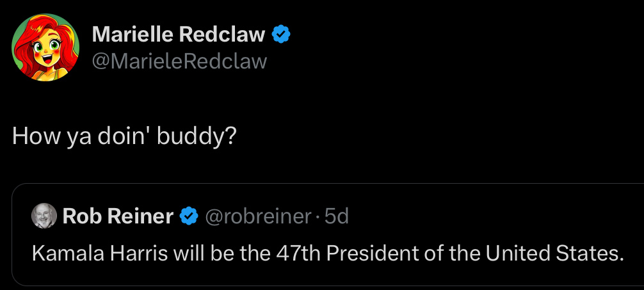Viewport: 644px width, 290px height.
Task: Open Marielle Redclaw's cartoon profile avatar
Action: click(x=44, y=47)
